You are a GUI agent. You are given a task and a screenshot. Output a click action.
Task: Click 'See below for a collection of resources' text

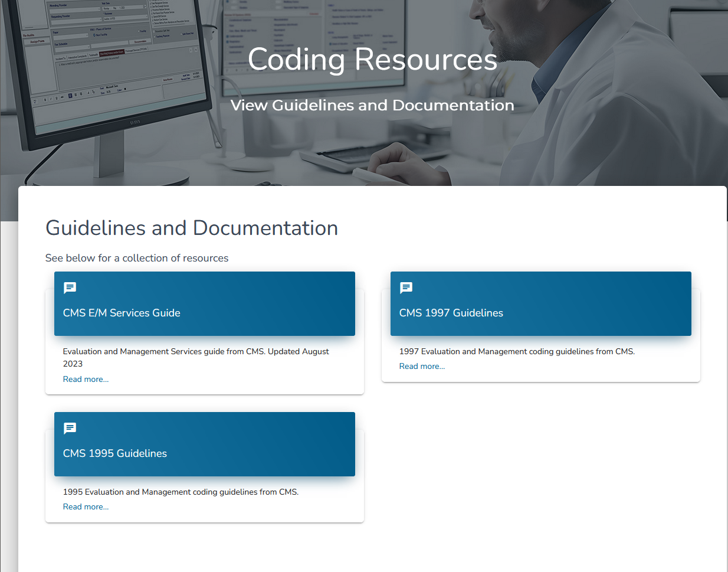pyautogui.click(x=137, y=258)
